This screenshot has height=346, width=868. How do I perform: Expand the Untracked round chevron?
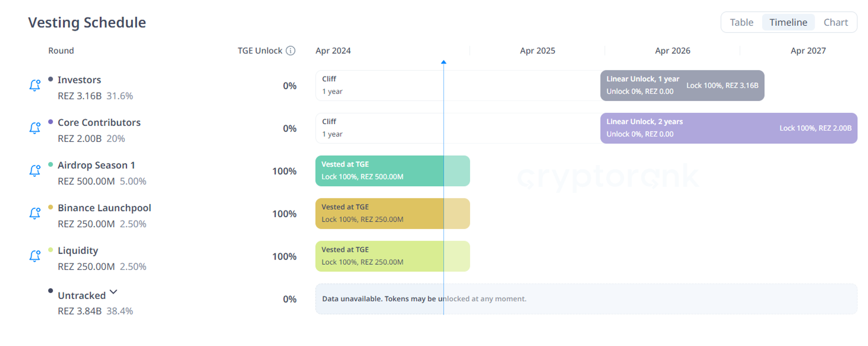pyautogui.click(x=113, y=292)
